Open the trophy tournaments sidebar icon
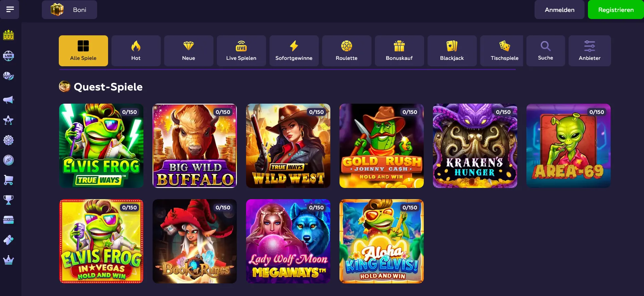This screenshot has height=296, width=644. point(8,200)
